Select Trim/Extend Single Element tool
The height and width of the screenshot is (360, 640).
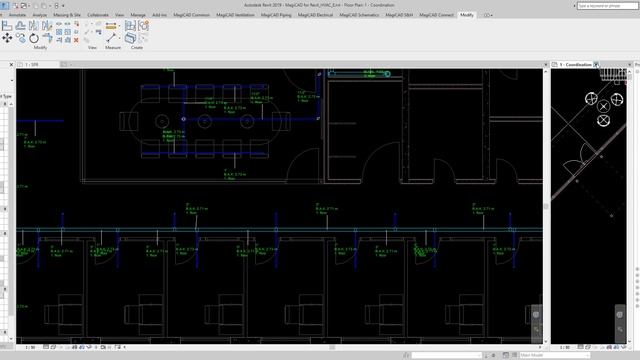click(x=59, y=40)
